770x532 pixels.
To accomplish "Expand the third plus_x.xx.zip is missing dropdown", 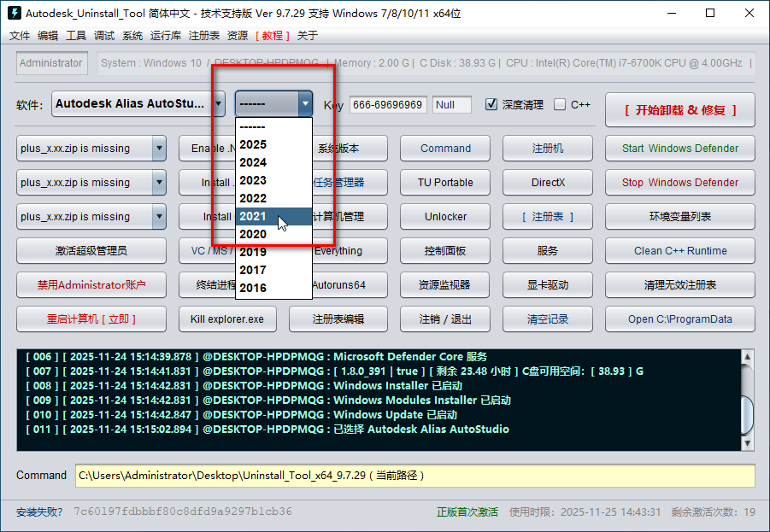I will tap(159, 216).
